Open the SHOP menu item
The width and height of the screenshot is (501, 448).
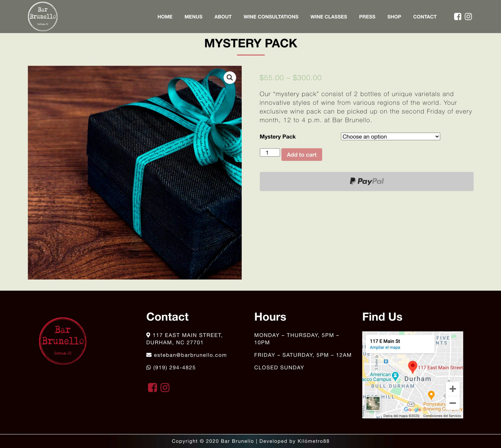click(x=394, y=17)
